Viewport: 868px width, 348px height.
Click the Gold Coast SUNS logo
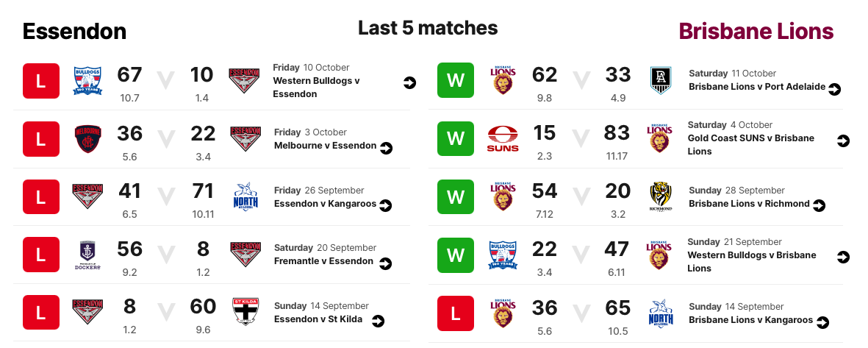pyautogui.click(x=503, y=139)
